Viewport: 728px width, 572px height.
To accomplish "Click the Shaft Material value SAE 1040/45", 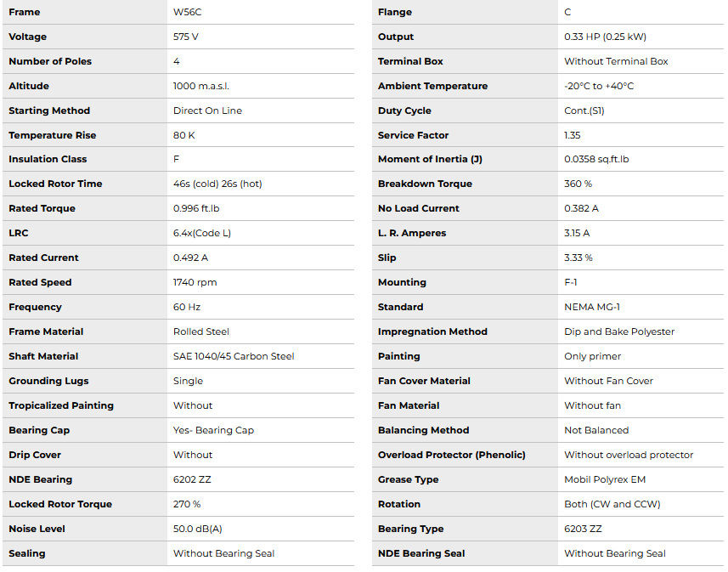I will [234, 357].
